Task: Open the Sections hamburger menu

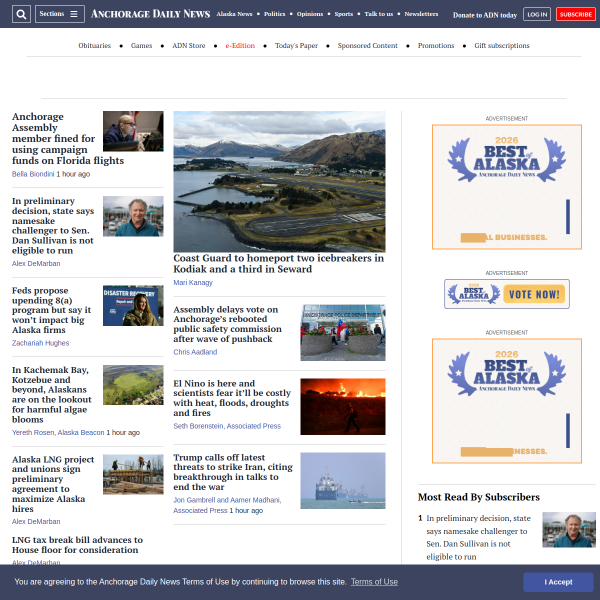Action: click(x=60, y=14)
